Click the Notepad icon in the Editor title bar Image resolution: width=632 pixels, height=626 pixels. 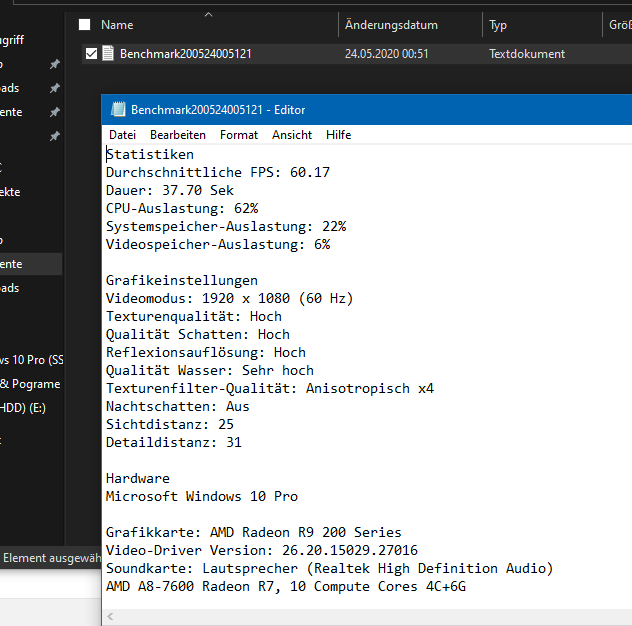click(118, 109)
